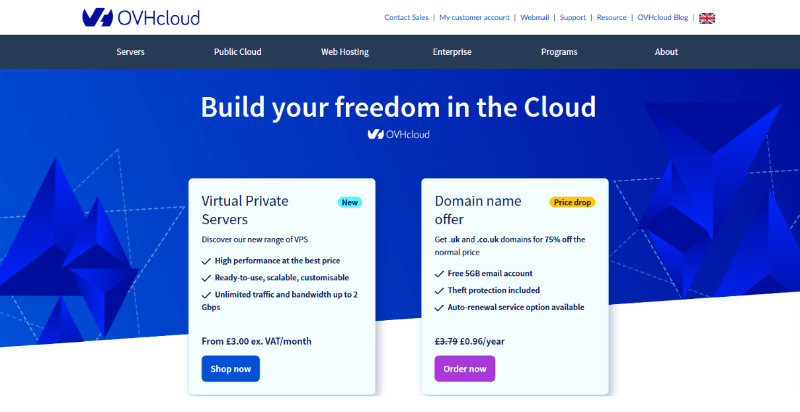The width and height of the screenshot is (800, 412).
Task: Click checkmark beside Auto-renewal service option
Action: [439, 308]
